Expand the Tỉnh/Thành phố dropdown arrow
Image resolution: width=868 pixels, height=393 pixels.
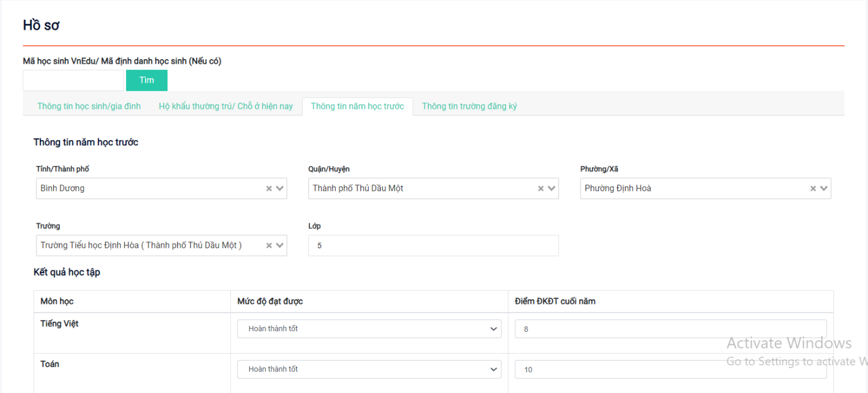point(279,189)
